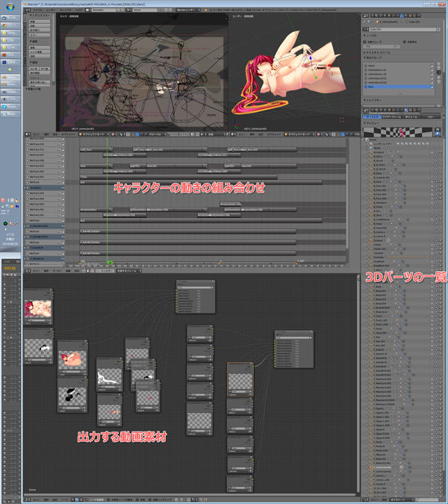The width and height of the screenshot is (448, 504).
Task: Open Texture tab in upper Properties editor
Action: tap(410, 16)
